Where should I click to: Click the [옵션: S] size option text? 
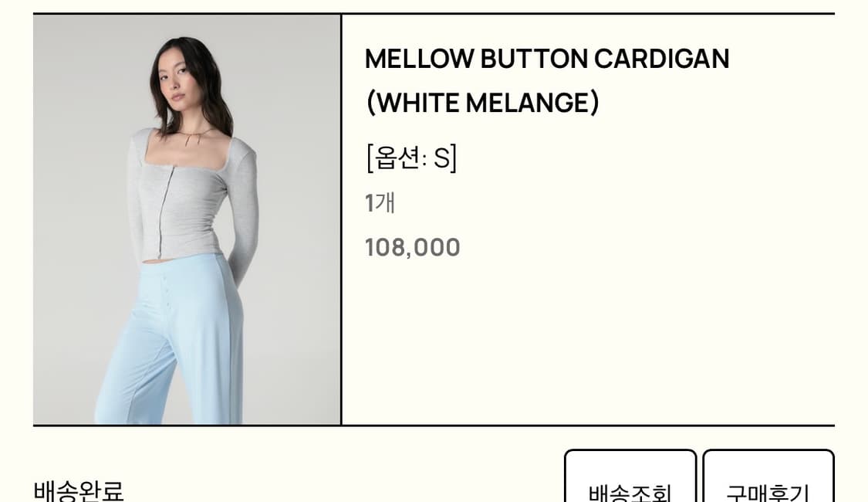(x=409, y=158)
